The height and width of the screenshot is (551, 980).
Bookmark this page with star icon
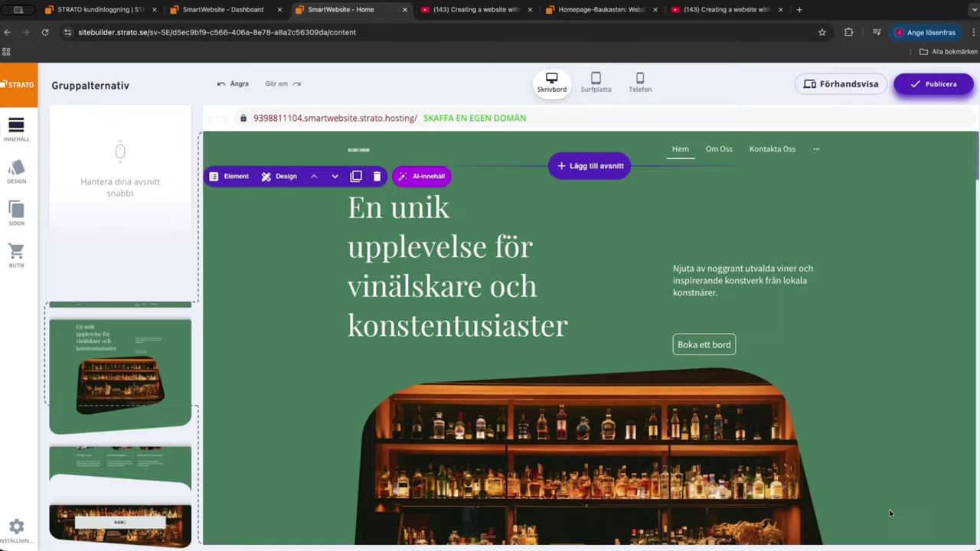(822, 32)
